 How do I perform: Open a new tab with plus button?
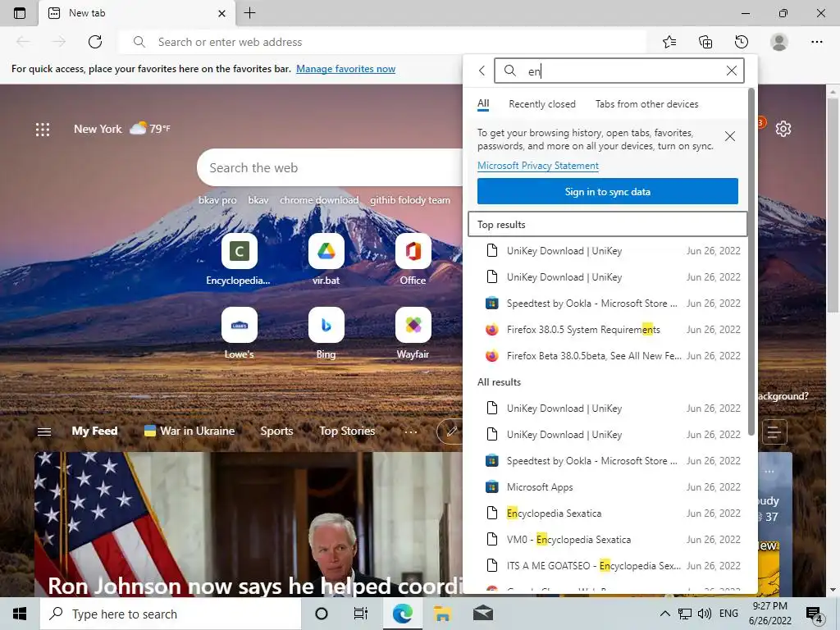(x=249, y=13)
